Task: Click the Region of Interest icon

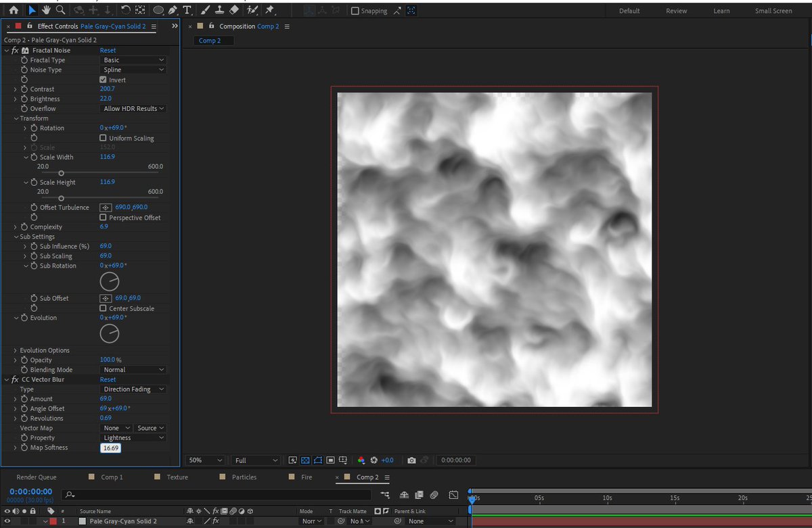Action: point(330,460)
